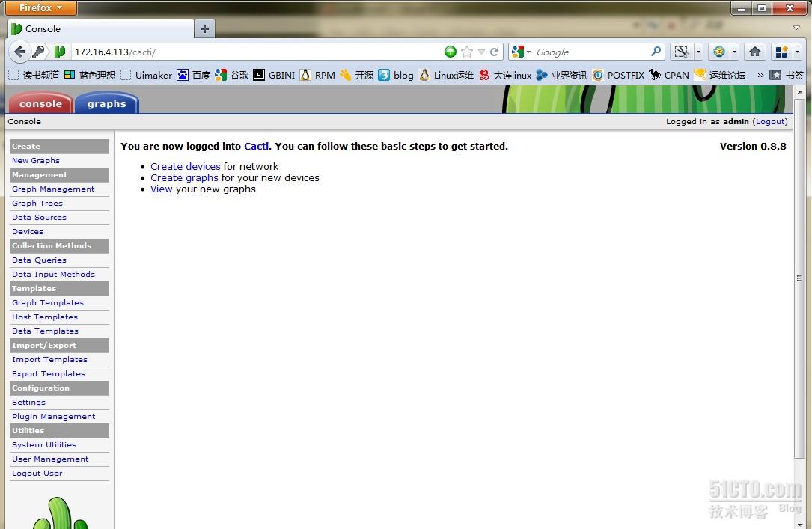Open the 百度 bookmark

pyautogui.click(x=194, y=75)
